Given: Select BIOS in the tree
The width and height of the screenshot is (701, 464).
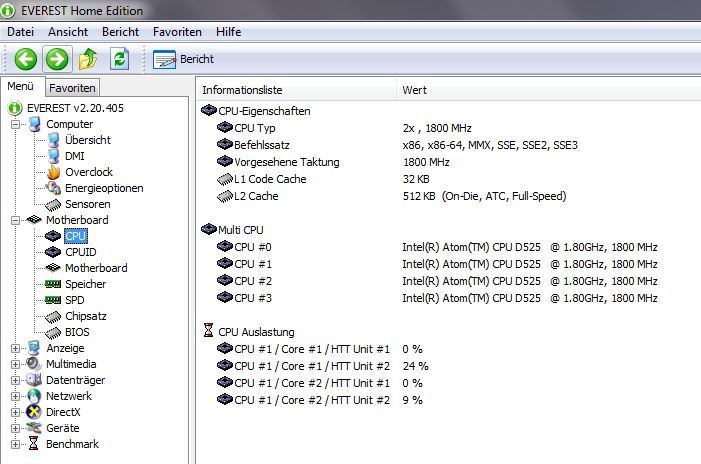Looking at the screenshot, I should tap(77, 332).
